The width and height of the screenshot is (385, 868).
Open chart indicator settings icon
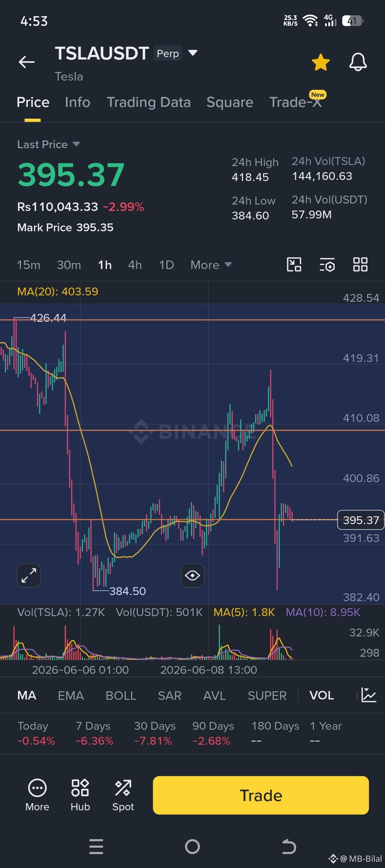tap(327, 265)
